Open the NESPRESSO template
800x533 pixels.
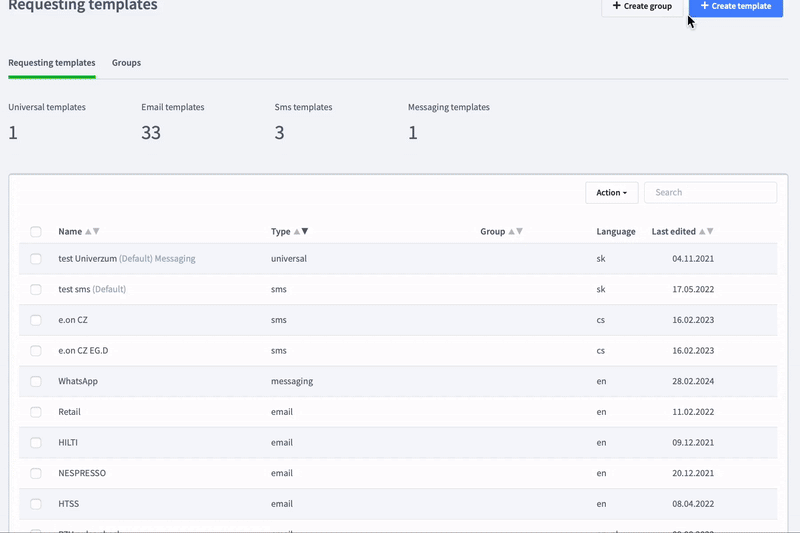pos(82,473)
